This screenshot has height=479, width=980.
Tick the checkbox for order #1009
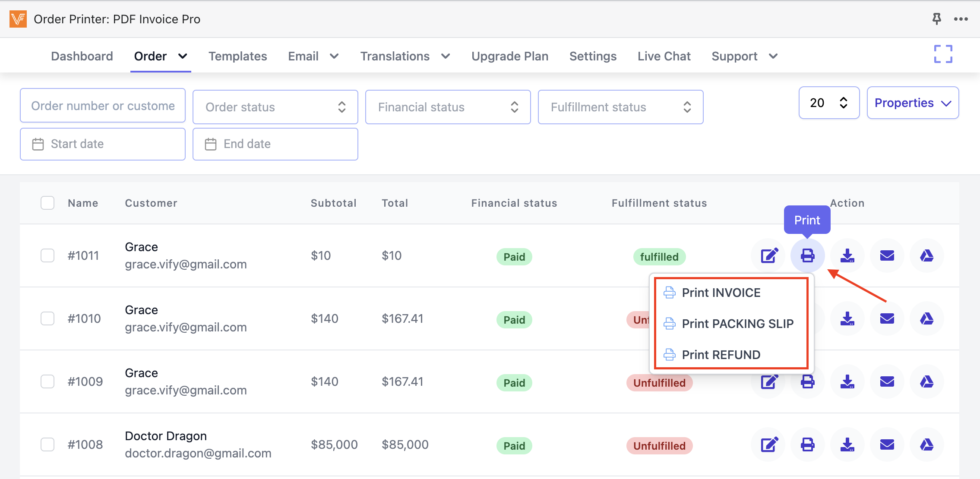[x=47, y=381]
